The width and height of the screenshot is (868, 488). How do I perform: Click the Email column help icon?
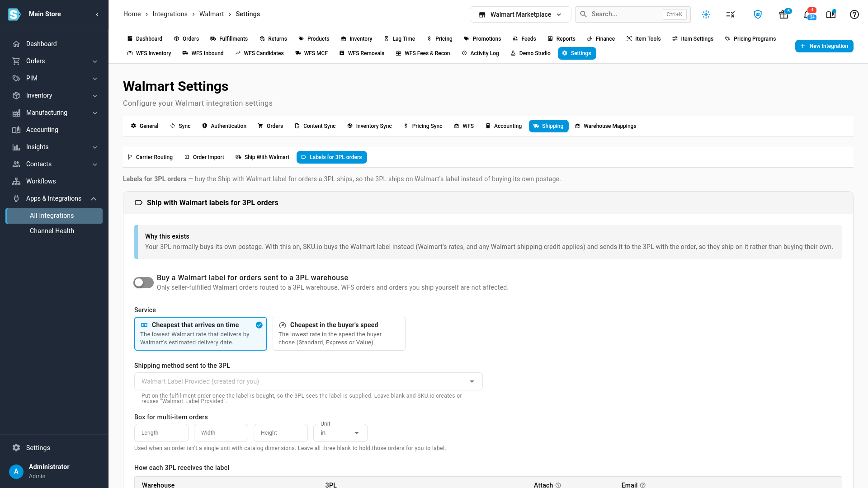[x=643, y=485]
